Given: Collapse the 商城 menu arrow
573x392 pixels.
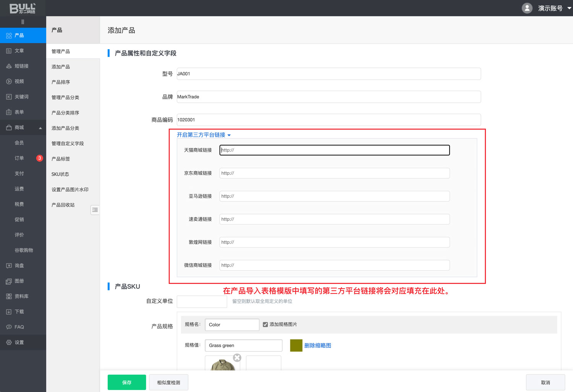Looking at the screenshot, I should pyautogui.click(x=40, y=128).
